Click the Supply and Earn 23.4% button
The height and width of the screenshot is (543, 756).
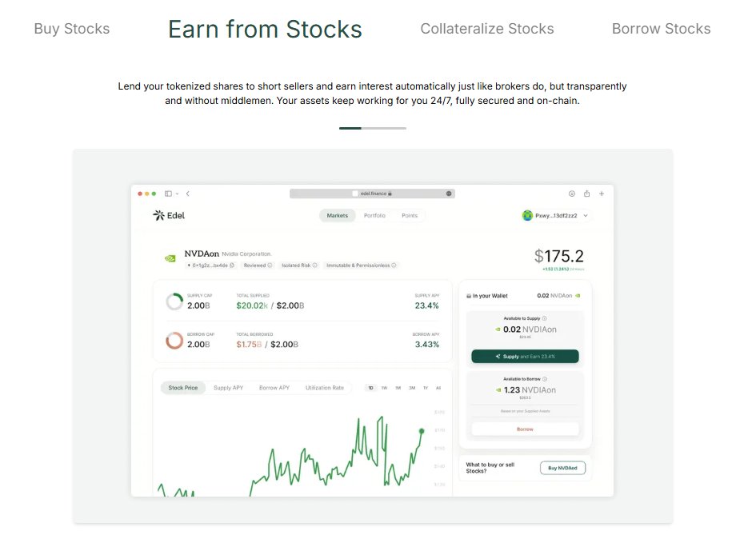pyautogui.click(x=525, y=357)
